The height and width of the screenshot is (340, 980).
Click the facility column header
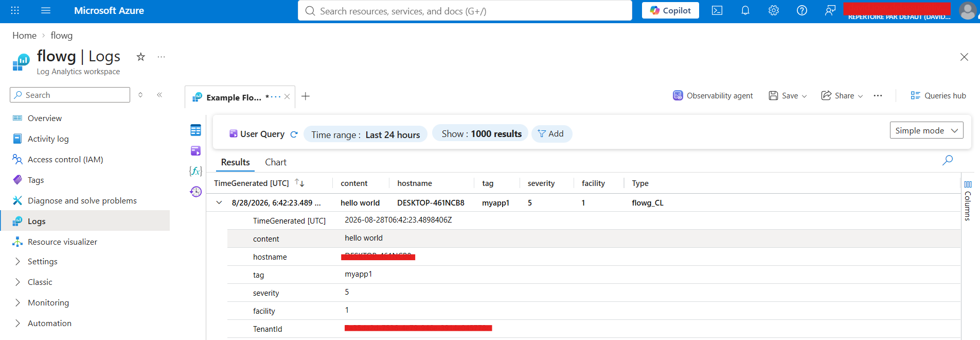pos(593,183)
